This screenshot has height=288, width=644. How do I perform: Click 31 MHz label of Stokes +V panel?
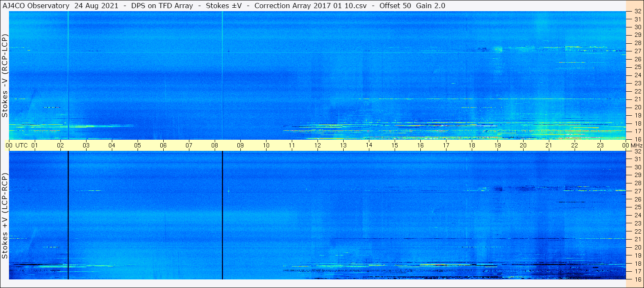637,159
